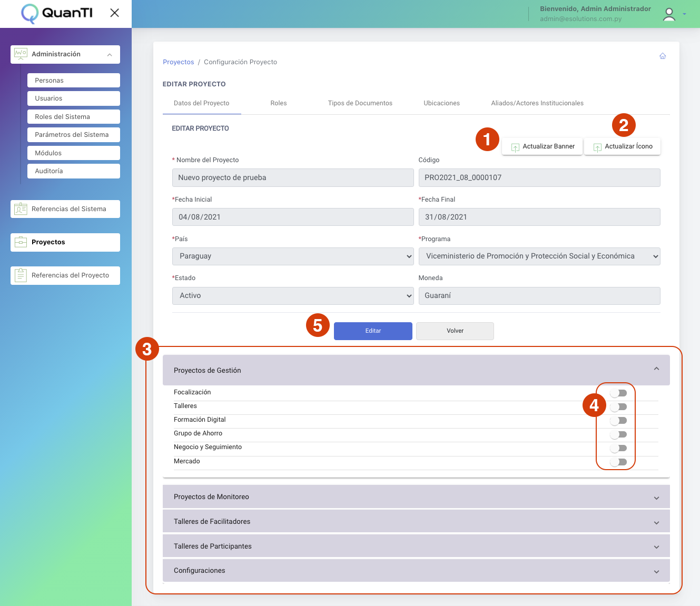The width and height of the screenshot is (700, 606).
Task: Expand the Talleres de Participantes section
Action: [x=416, y=546]
